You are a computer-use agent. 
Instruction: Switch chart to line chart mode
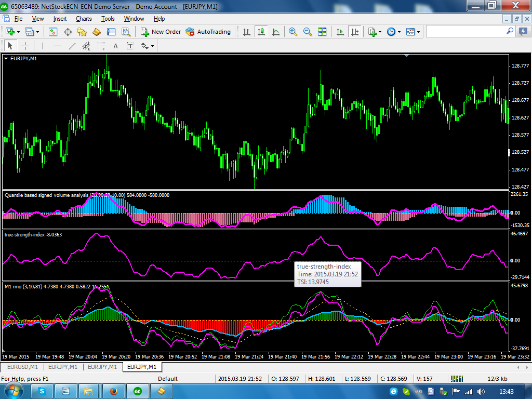point(276,32)
